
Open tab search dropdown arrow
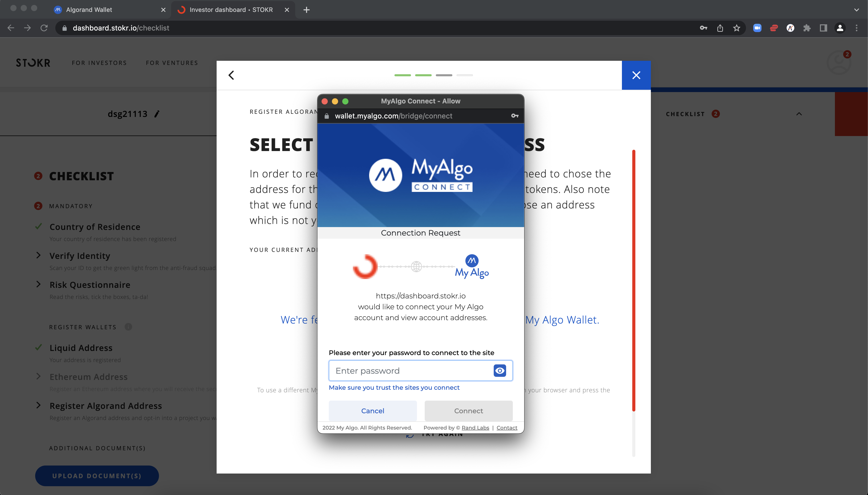coord(856,10)
